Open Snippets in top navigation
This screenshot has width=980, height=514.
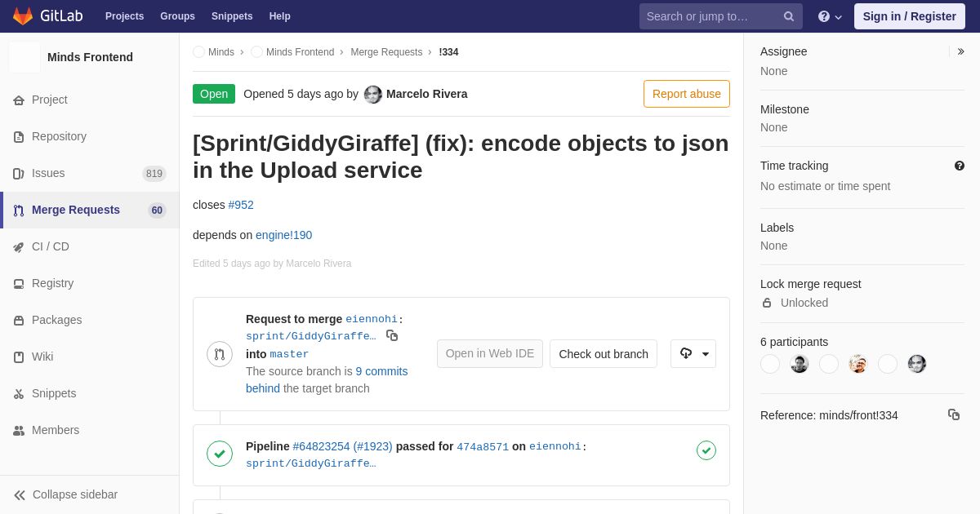coord(232,16)
